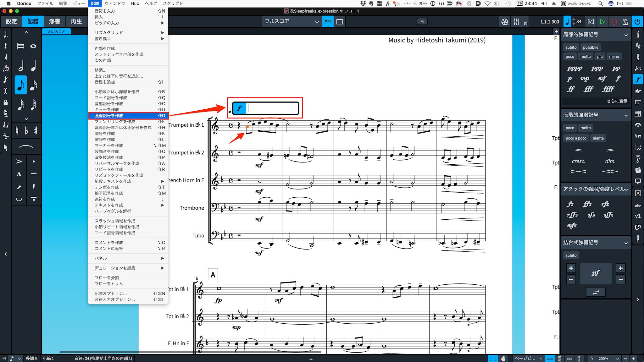
Task: Click さらに表示 to show more dynamics
Action: (617, 101)
